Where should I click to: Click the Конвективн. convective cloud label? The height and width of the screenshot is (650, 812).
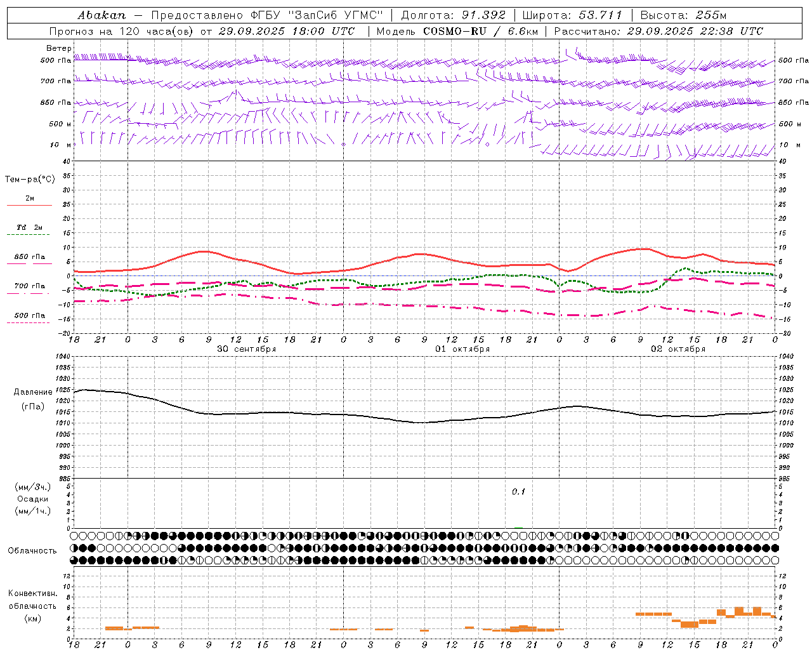(x=32, y=594)
